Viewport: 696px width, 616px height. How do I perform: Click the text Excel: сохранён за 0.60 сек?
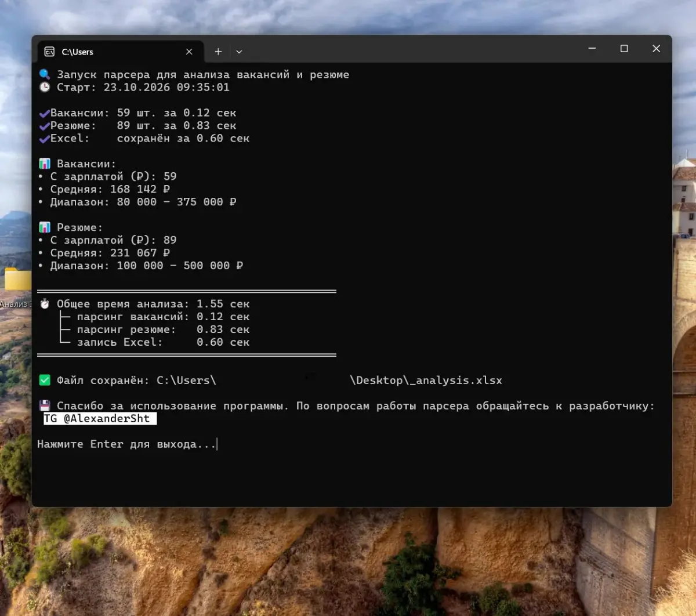point(150,139)
